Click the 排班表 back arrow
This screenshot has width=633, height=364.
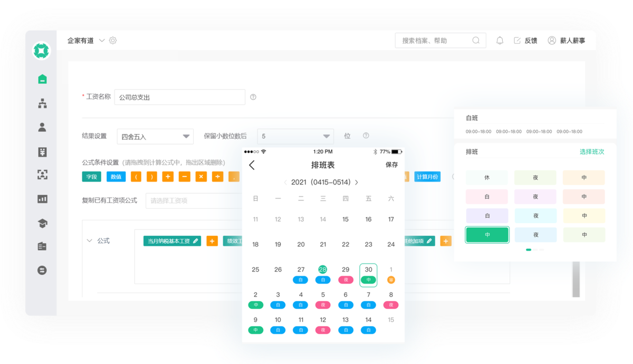click(x=252, y=165)
